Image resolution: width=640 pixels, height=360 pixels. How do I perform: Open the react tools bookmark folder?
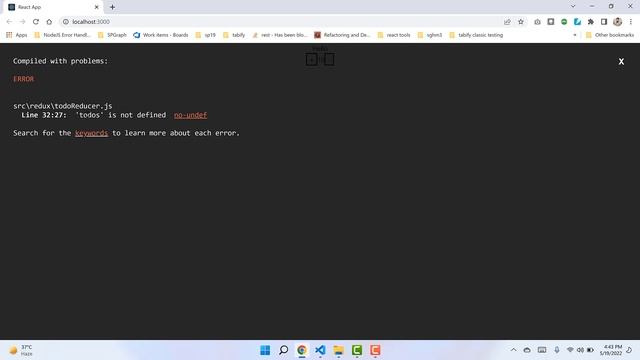pos(394,35)
